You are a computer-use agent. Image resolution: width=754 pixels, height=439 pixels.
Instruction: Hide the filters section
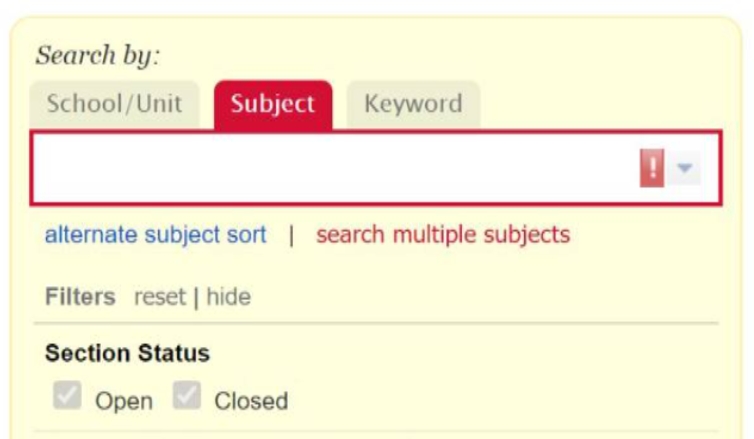tap(228, 297)
